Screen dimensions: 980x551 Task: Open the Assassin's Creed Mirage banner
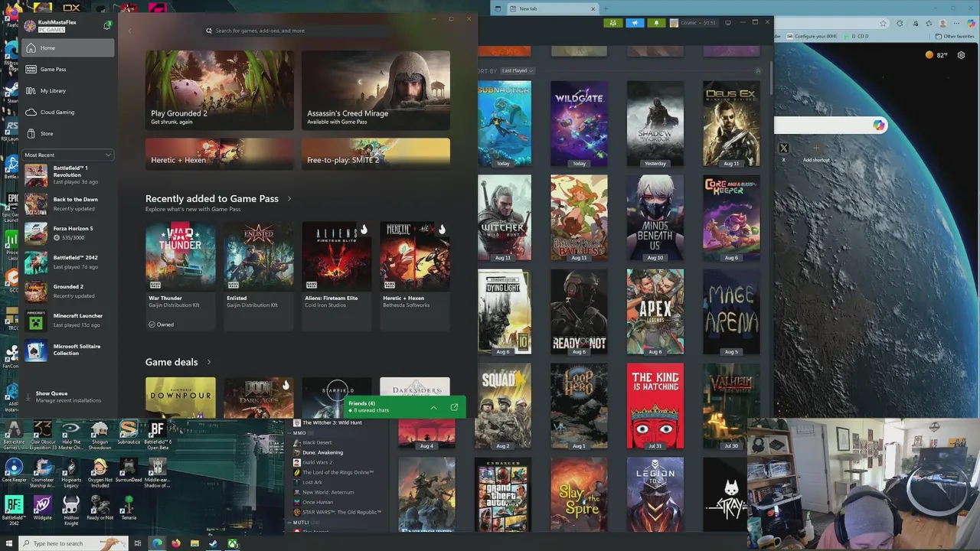(x=375, y=90)
